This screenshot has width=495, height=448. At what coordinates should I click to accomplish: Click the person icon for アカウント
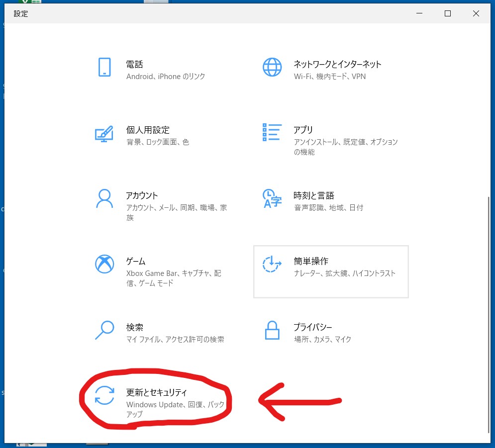[x=104, y=198]
